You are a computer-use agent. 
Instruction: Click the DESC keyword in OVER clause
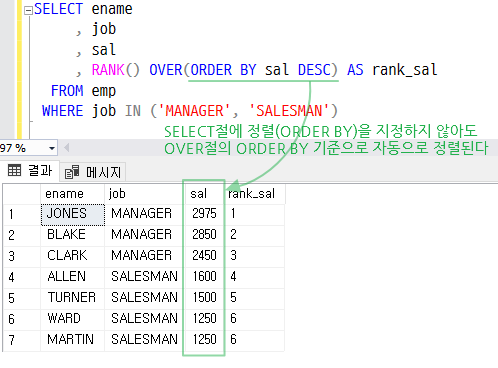[314, 70]
